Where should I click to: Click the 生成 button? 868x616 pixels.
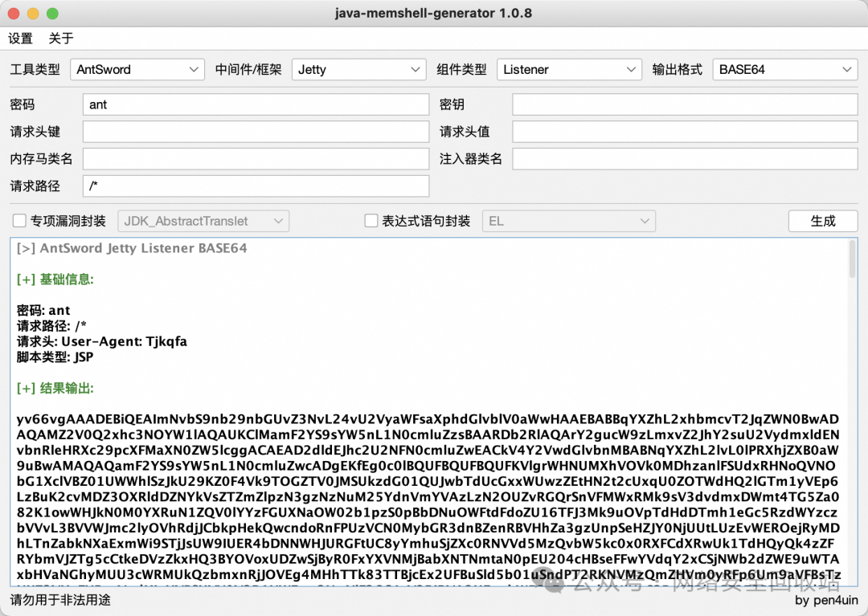[x=823, y=221]
